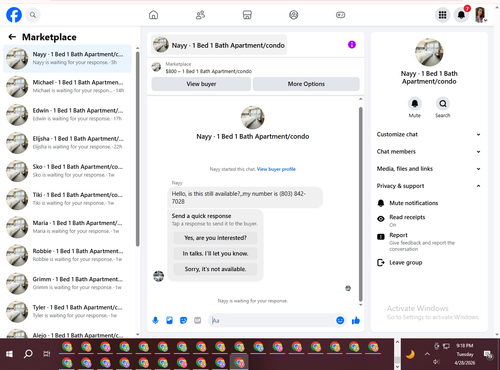Click the Mute bell icon in chat details

tap(415, 104)
